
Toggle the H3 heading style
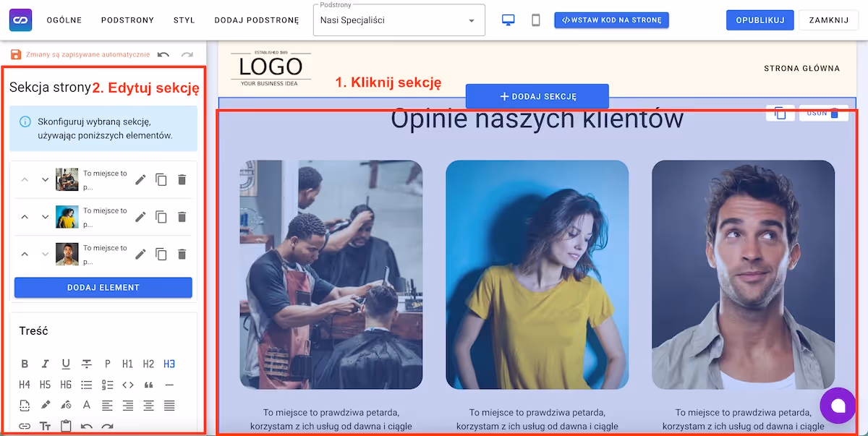pos(169,364)
